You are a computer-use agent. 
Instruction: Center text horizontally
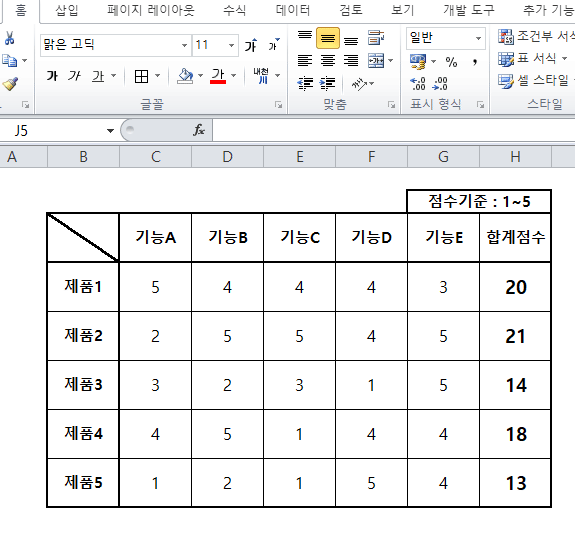[x=328, y=60]
